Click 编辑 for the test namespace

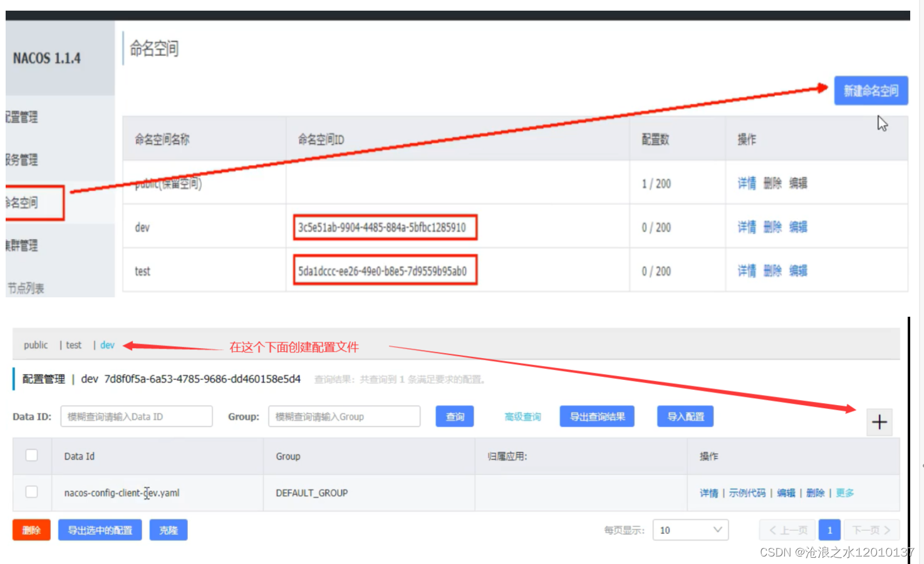798,271
